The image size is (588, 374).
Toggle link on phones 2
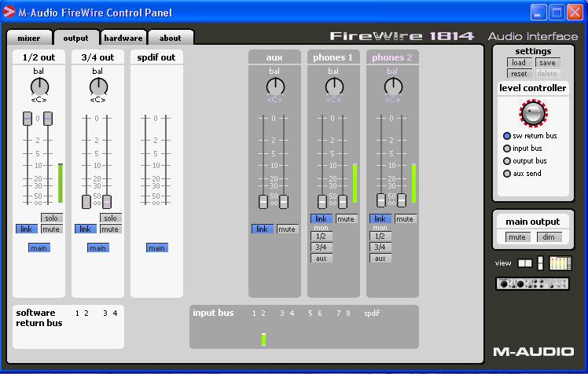click(x=380, y=218)
